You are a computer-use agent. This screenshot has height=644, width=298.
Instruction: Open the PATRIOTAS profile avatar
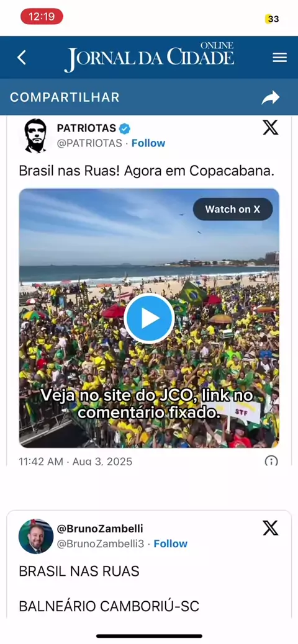[36, 135]
